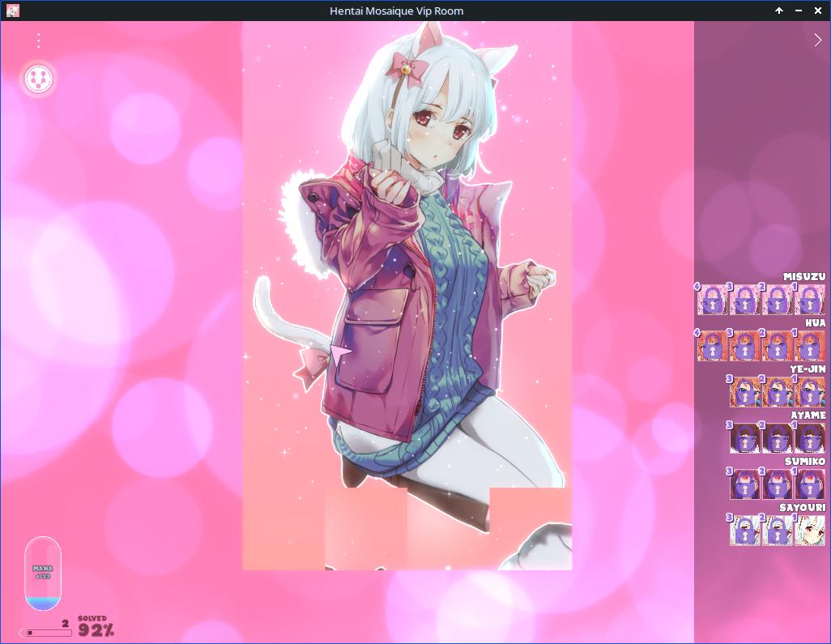Select Sayouri locked level 2 thumbnail
Screen dimensions: 831x644
tap(777, 530)
